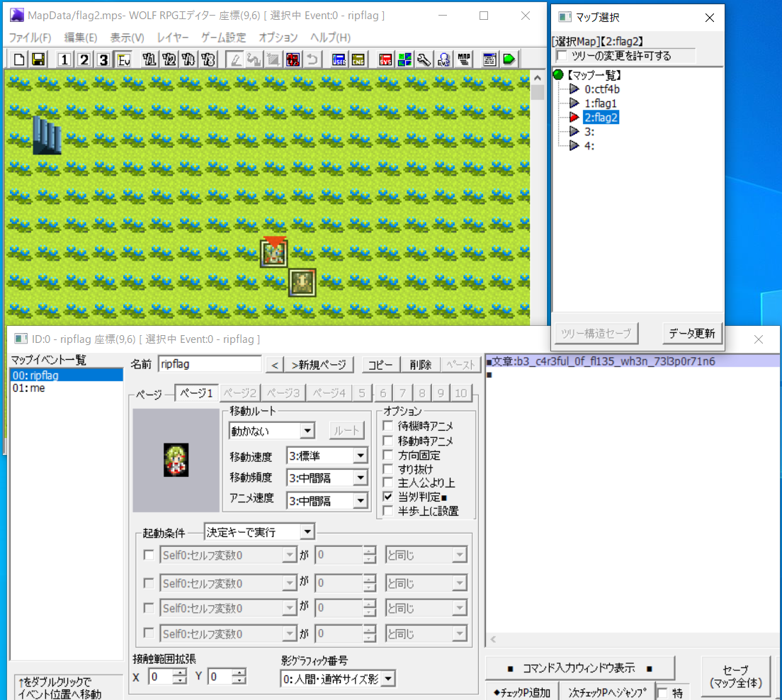Screen dimensions: 782x700
Task: Click the データ更新 button
Action: (692, 333)
